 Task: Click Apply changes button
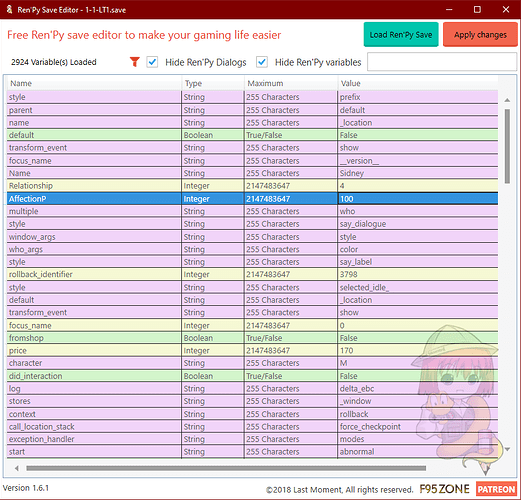(x=480, y=35)
